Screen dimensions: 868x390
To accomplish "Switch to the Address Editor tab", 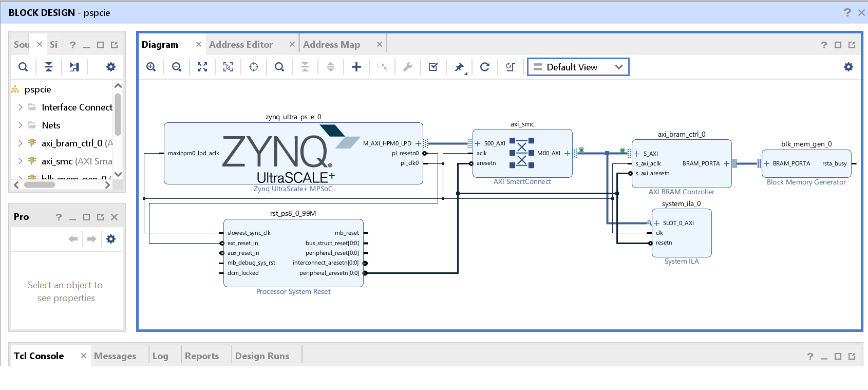I will click(x=241, y=45).
